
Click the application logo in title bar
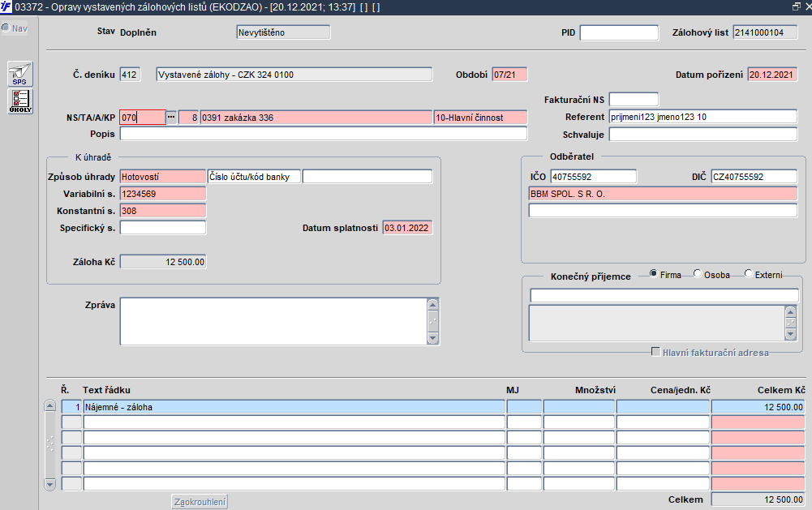coord(6,6)
